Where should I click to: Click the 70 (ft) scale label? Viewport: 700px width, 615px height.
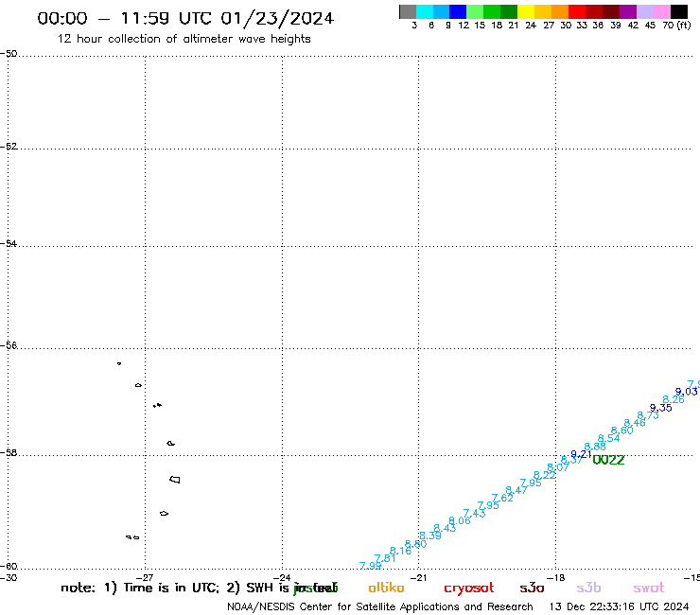tap(676, 26)
